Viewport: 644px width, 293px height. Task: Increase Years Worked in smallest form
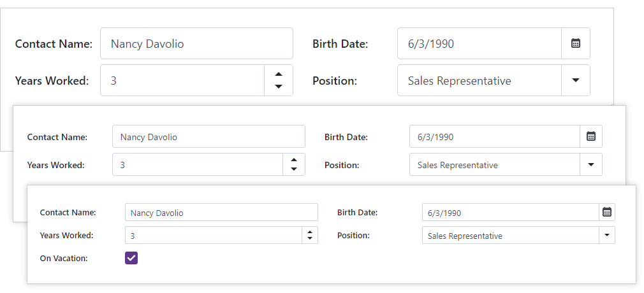[309, 232]
